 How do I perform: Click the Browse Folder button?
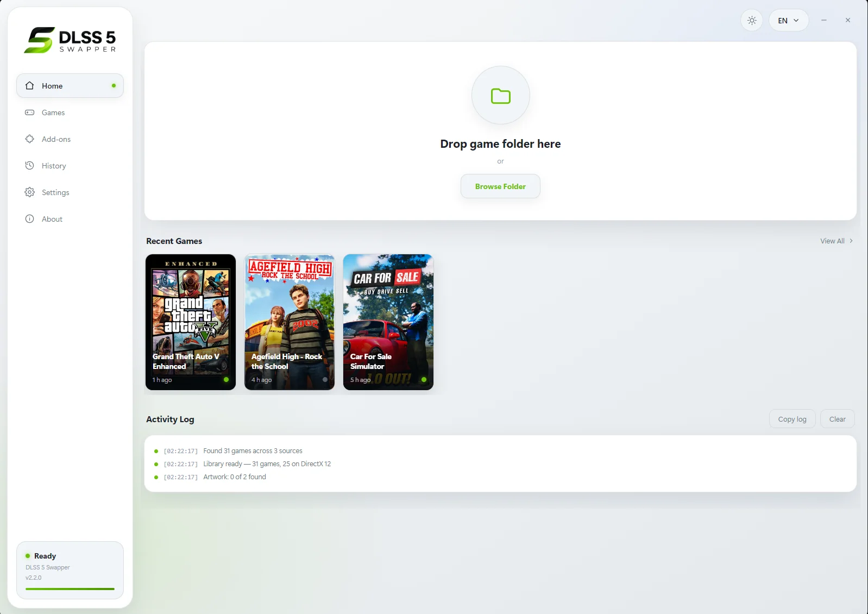pos(500,186)
